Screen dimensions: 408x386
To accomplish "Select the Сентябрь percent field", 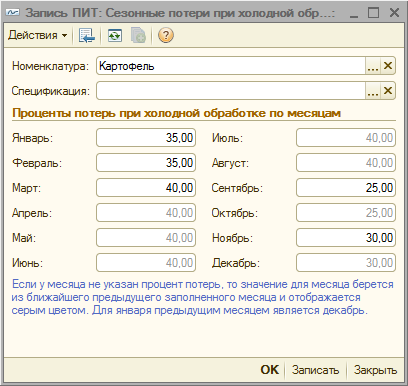I will coord(346,188).
